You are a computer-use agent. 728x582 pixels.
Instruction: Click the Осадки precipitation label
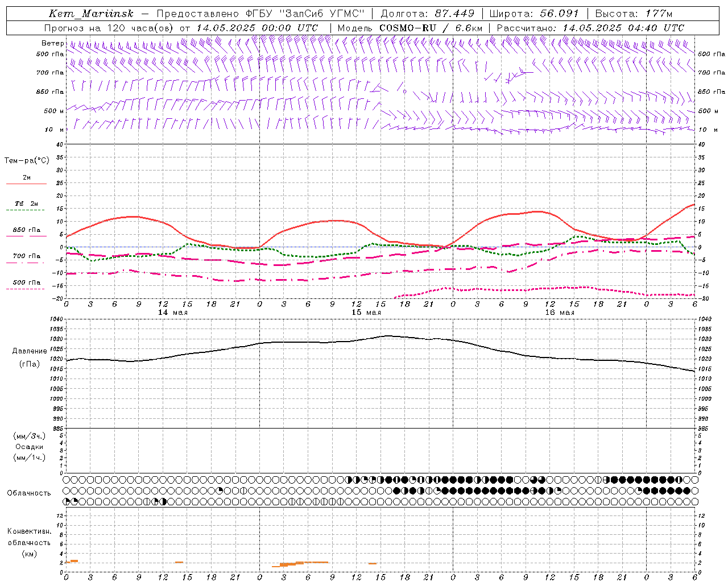tap(30, 447)
